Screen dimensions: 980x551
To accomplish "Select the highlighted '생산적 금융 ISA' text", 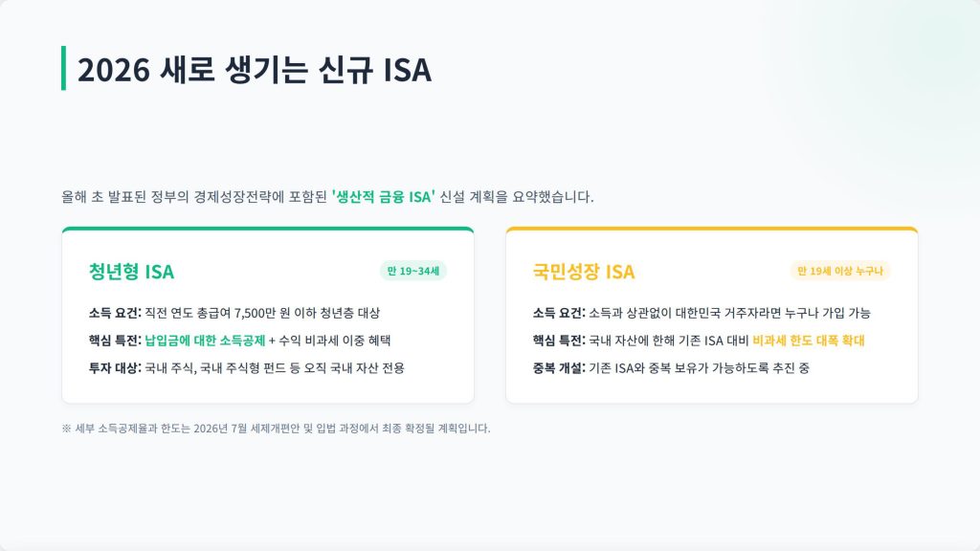I will point(383,197).
